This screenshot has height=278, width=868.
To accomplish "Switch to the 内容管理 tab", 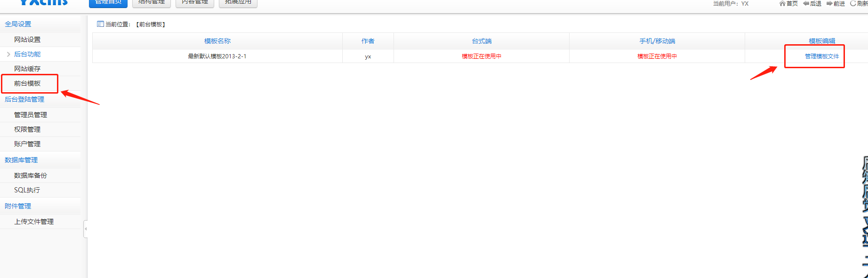I will click(195, 3).
